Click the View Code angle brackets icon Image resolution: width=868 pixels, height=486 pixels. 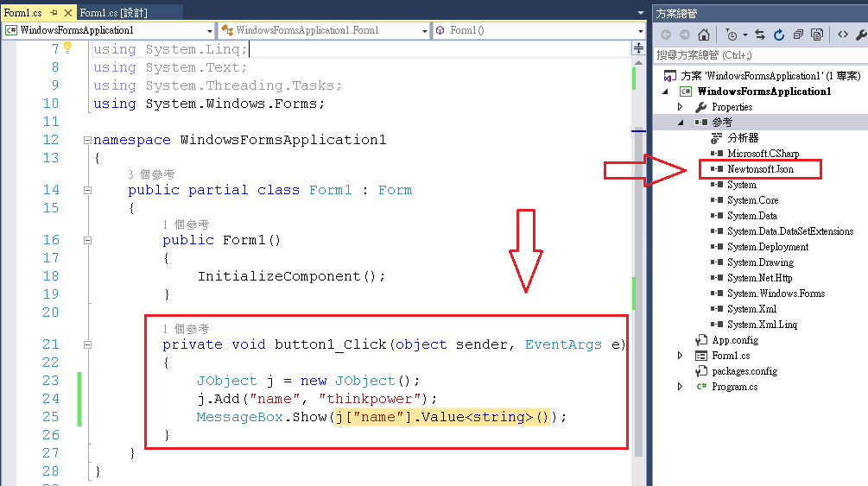[x=843, y=35]
